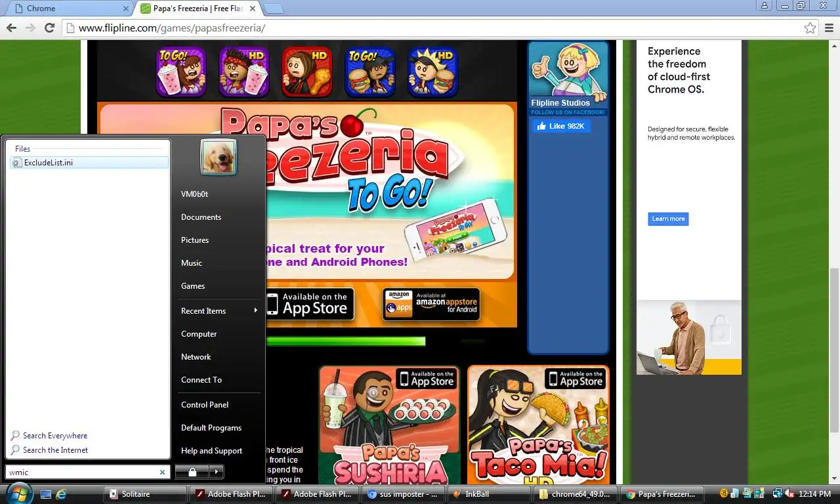Click the Available on the App Store badge
Viewport: 840px width, 504px height.
coord(310,304)
